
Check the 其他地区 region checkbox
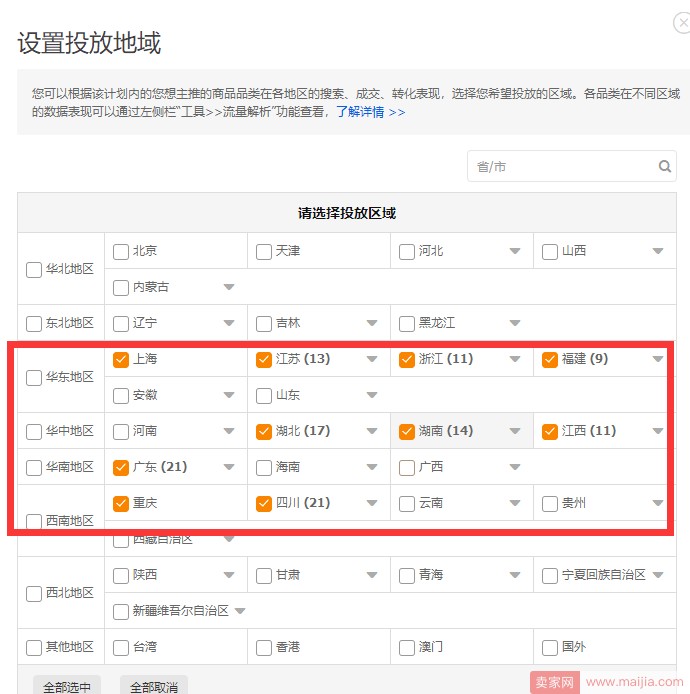coord(34,648)
